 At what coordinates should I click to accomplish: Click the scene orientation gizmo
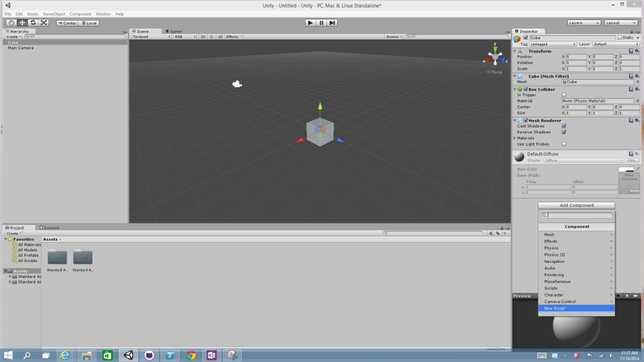495,56
